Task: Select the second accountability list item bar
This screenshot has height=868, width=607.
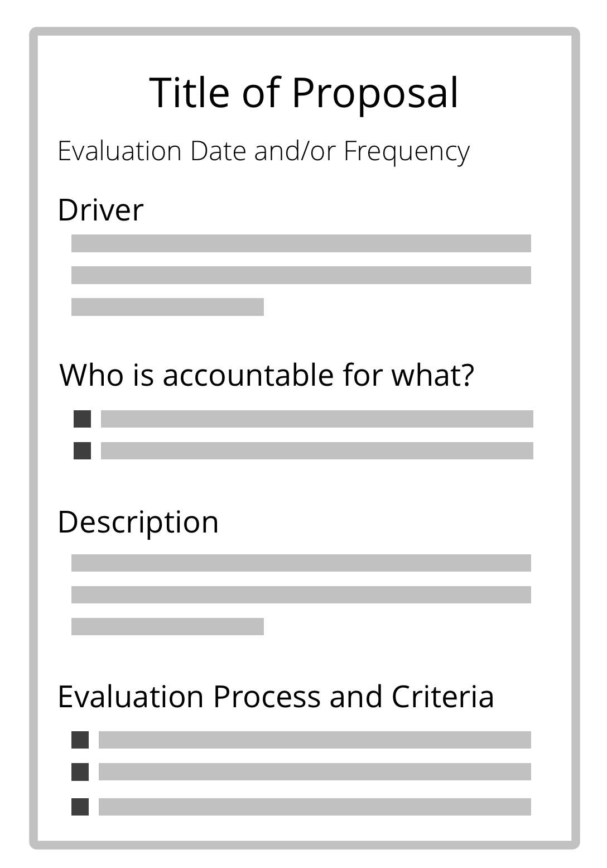Action: click(317, 450)
